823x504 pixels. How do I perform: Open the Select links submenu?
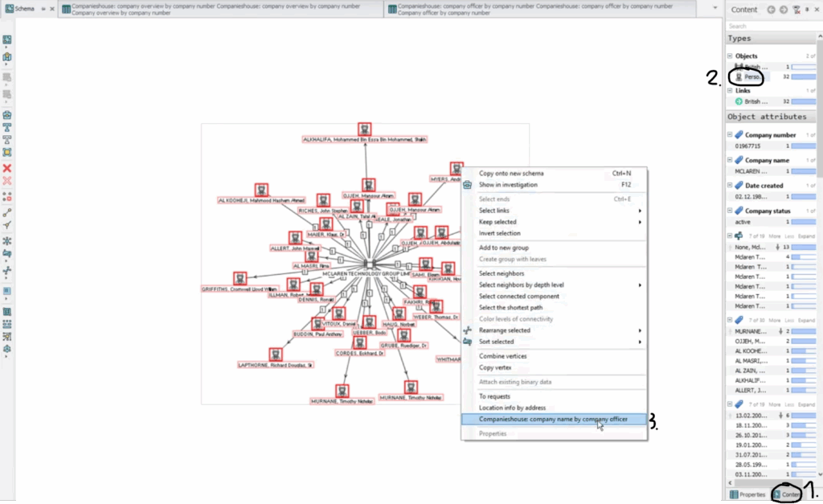(x=555, y=211)
